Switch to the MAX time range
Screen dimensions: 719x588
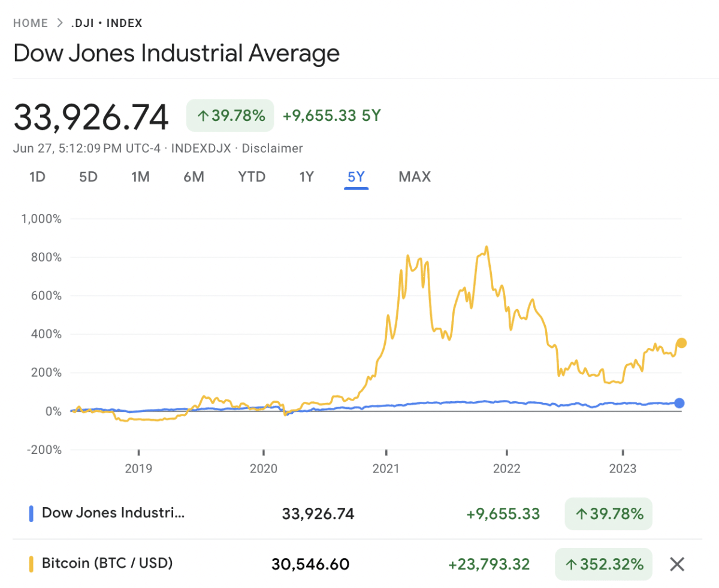point(414,177)
